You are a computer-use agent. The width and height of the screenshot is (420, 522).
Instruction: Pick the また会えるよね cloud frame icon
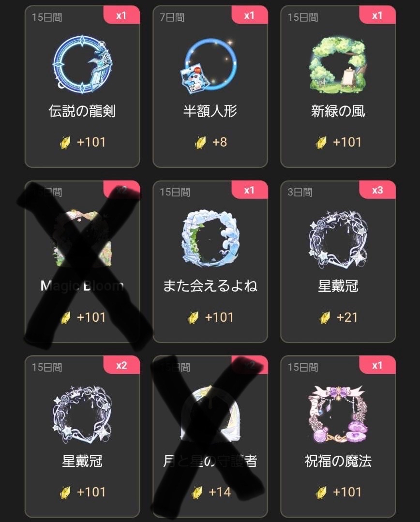coord(210,239)
